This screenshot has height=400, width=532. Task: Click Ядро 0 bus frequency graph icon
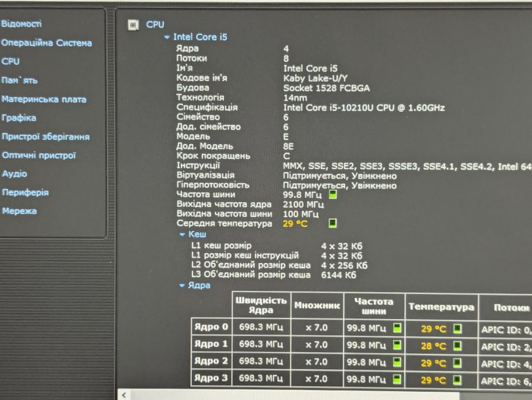397,328
